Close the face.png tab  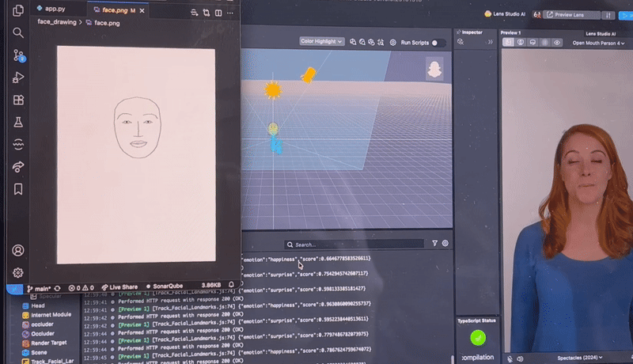142,11
